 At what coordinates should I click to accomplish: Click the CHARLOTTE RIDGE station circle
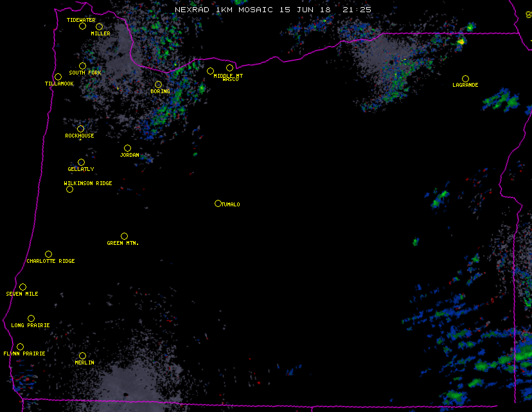click(48, 255)
